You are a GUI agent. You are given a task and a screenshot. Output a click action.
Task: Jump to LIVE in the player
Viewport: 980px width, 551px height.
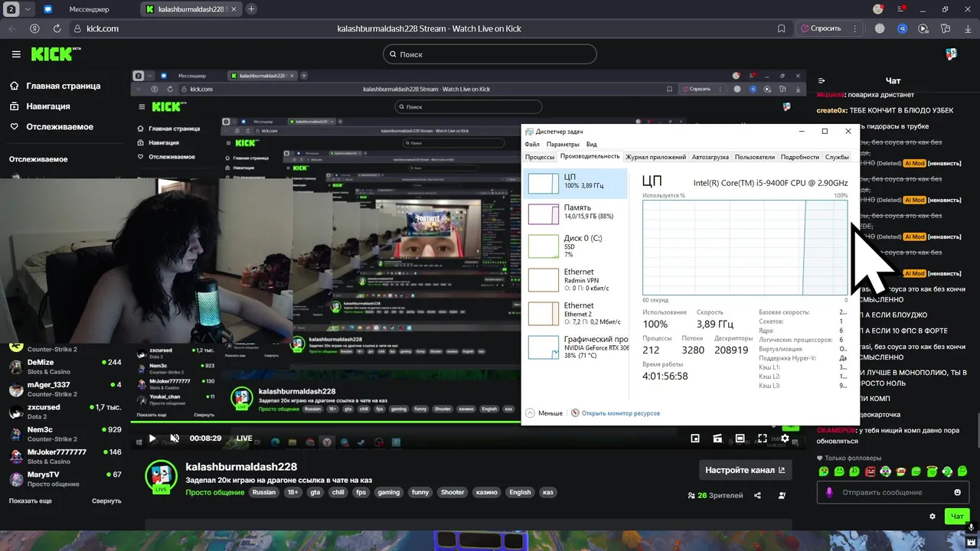pyautogui.click(x=244, y=439)
